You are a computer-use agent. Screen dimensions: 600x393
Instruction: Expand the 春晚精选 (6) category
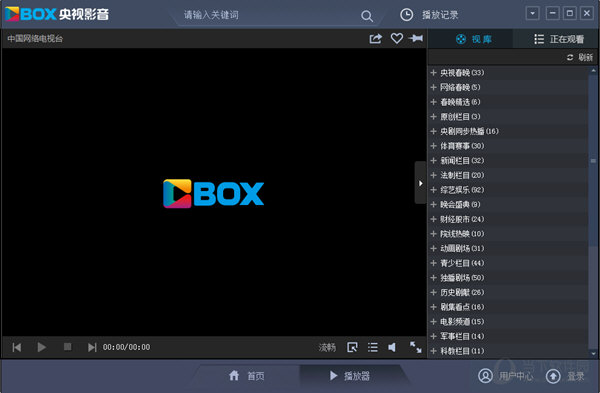coord(508,102)
